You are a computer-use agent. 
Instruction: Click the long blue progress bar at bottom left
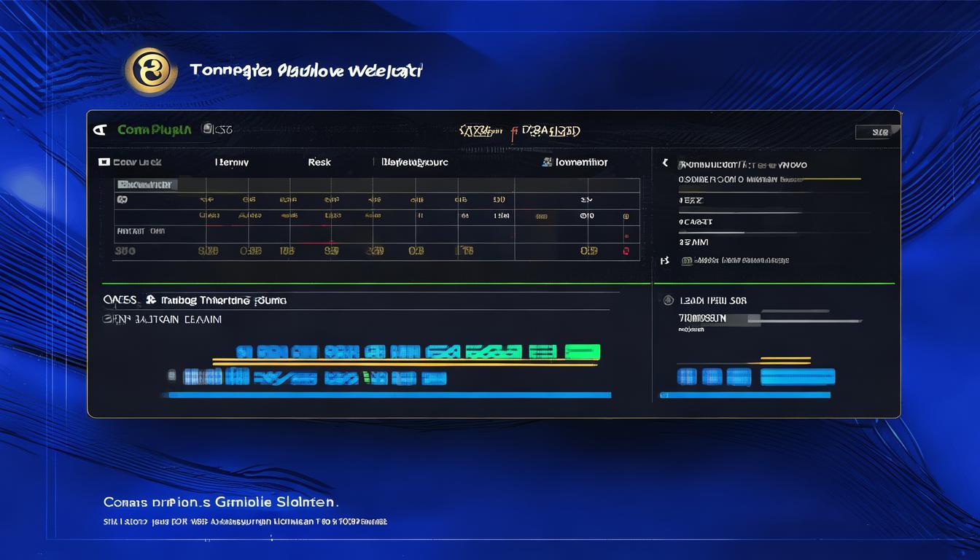pyautogui.click(x=386, y=395)
